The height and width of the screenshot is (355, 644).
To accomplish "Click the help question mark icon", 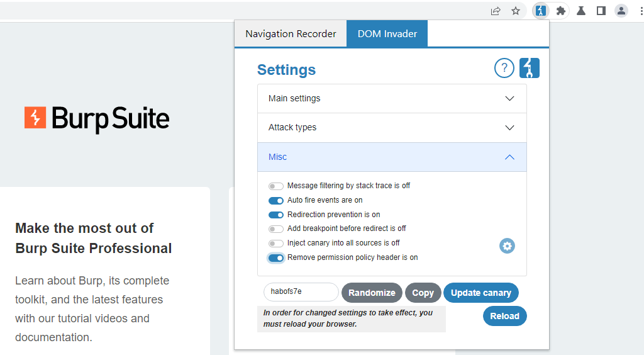I will (x=504, y=68).
